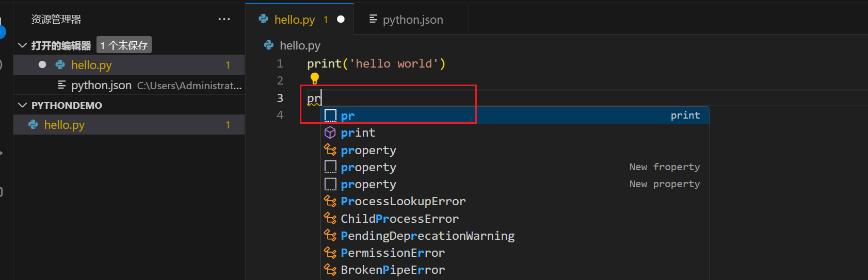Open Explorer panel more actions ellipsis
This screenshot has height=280, width=868.
click(x=224, y=19)
